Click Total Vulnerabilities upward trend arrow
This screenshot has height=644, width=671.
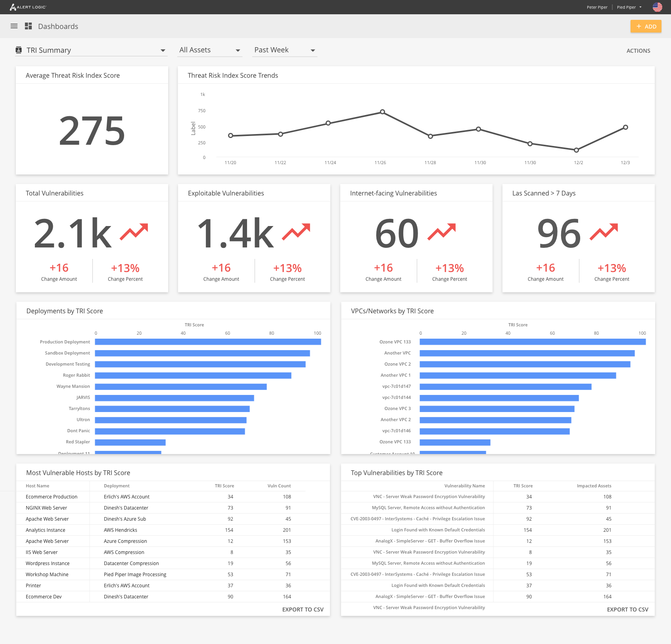click(x=134, y=232)
